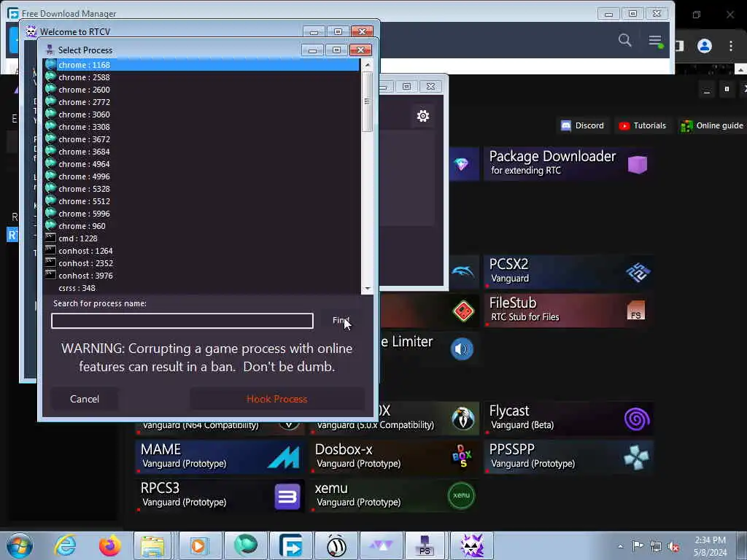Click the process list scrollbar thumb
The image size is (747, 560).
point(367,101)
